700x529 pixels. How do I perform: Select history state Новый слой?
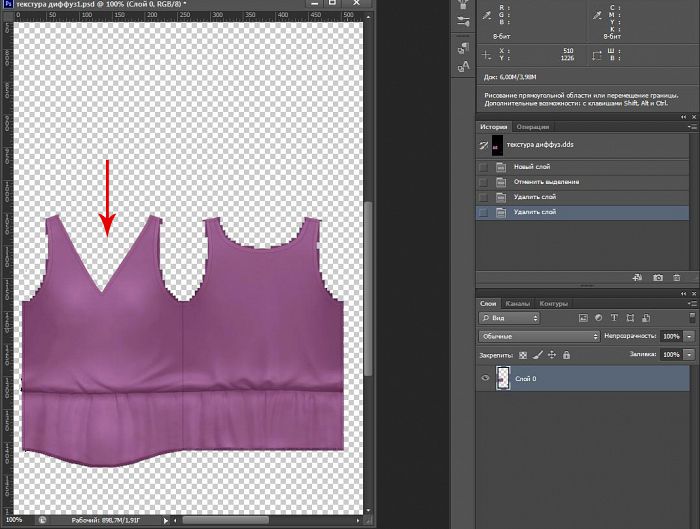tap(531, 167)
